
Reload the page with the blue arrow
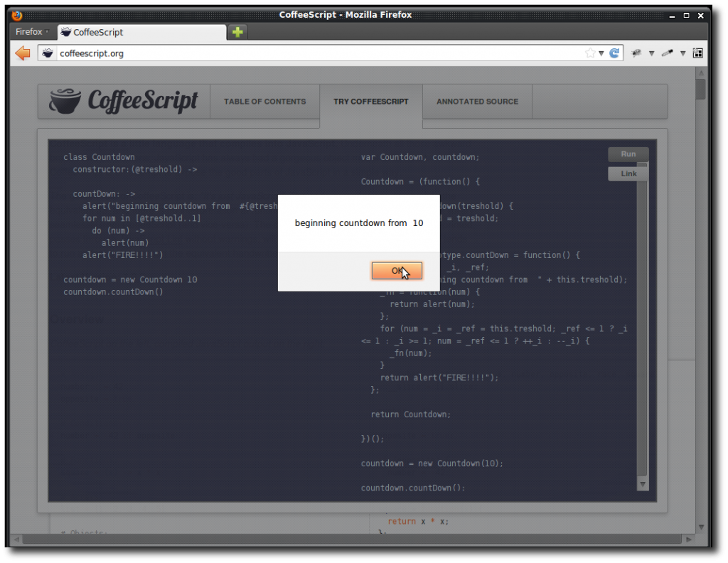(614, 53)
